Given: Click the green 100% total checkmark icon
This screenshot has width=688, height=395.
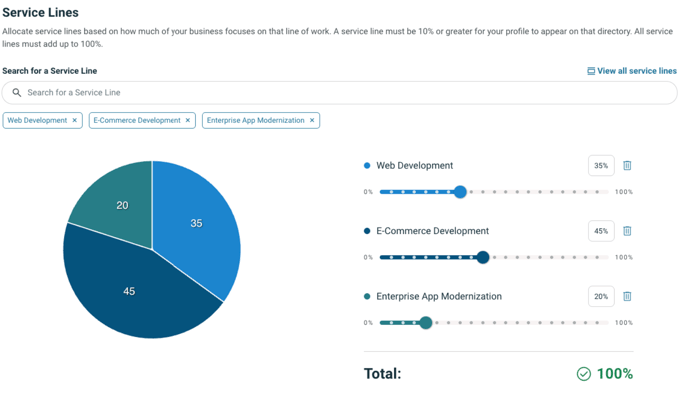Looking at the screenshot, I should point(584,374).
